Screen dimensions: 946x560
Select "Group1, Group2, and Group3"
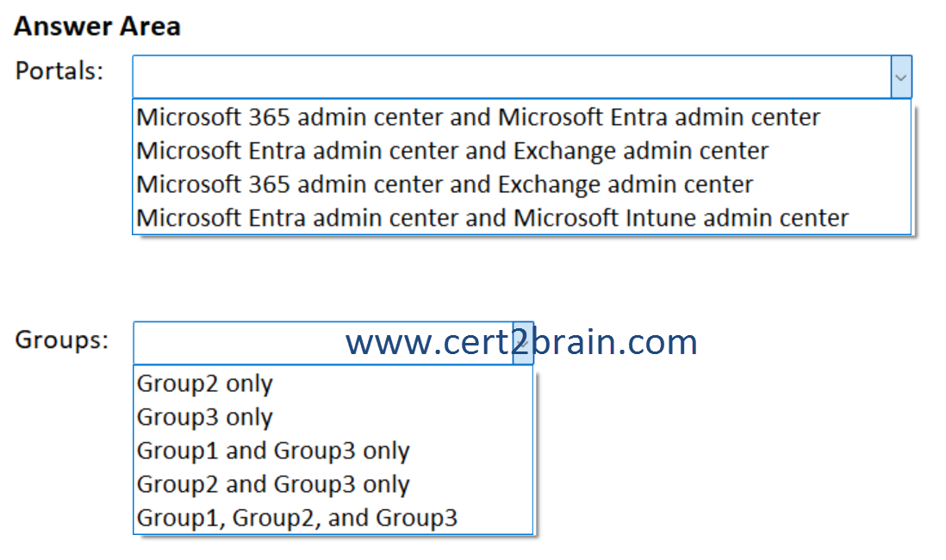click(x=294, y=517)
